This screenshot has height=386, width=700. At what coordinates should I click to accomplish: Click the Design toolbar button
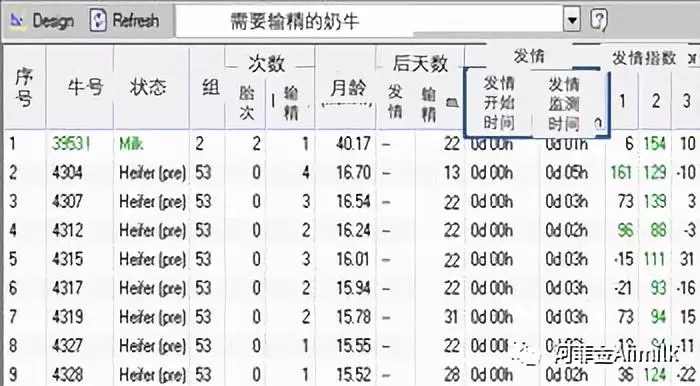(x=43, y=21)
